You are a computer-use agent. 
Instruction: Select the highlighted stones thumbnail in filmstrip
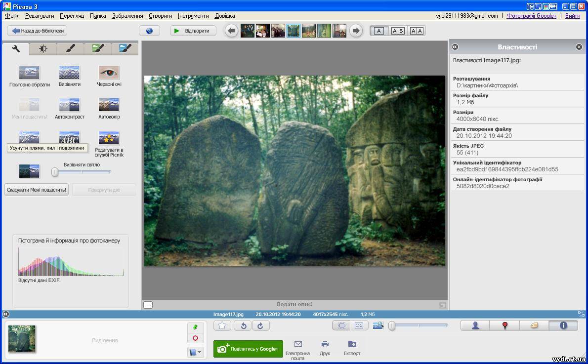293,31
